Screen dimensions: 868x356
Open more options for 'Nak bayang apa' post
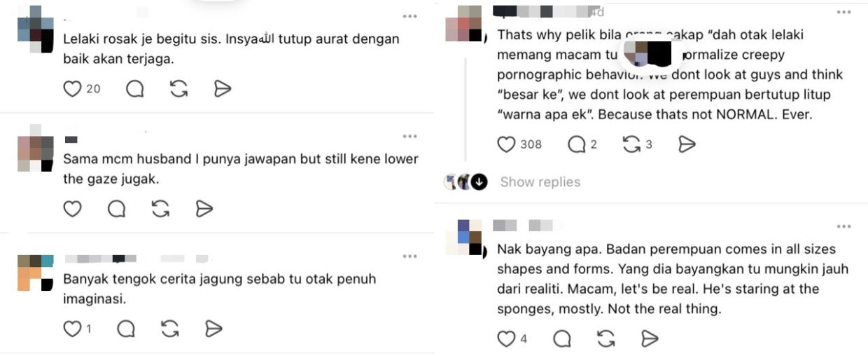coord(843,227)
